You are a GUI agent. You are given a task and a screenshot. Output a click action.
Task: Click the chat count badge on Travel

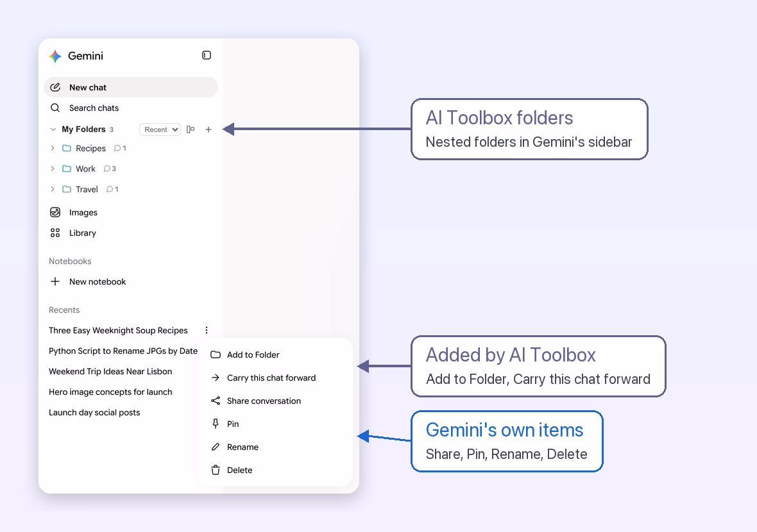tap(112, 189)
